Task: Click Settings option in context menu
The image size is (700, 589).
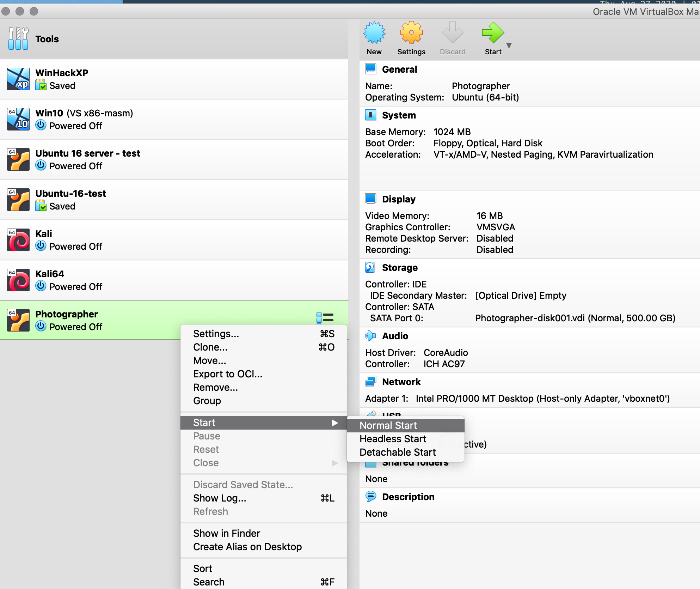Action: (x=216, y=333)
